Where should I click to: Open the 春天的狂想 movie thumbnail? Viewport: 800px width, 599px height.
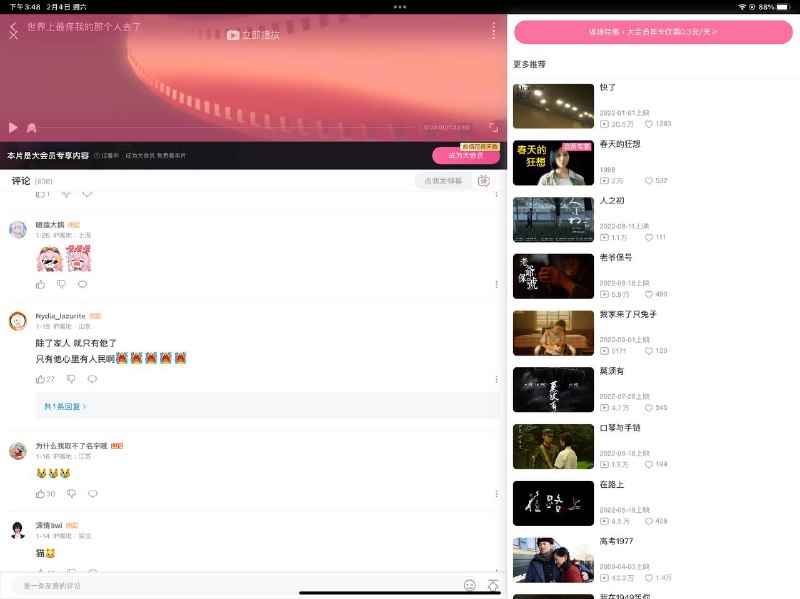[553, 163]
